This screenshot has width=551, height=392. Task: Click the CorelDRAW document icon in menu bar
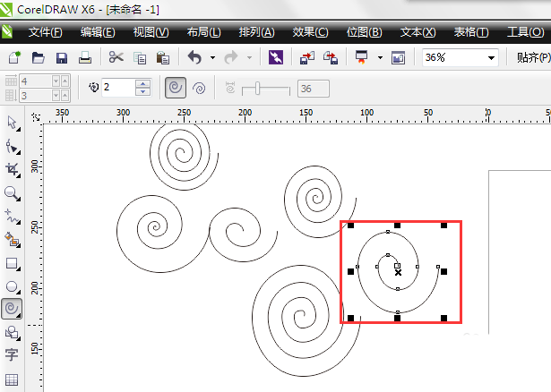click(x=7, y=31)
